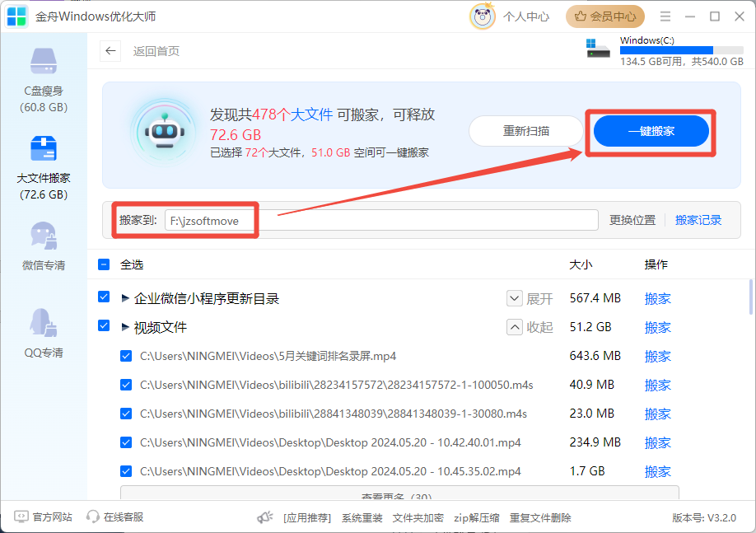This screenshot has width=756, height=533.
Task: Click 搬家 for 28234157572-1-100050.m4s row
Action: coord(658,386)
